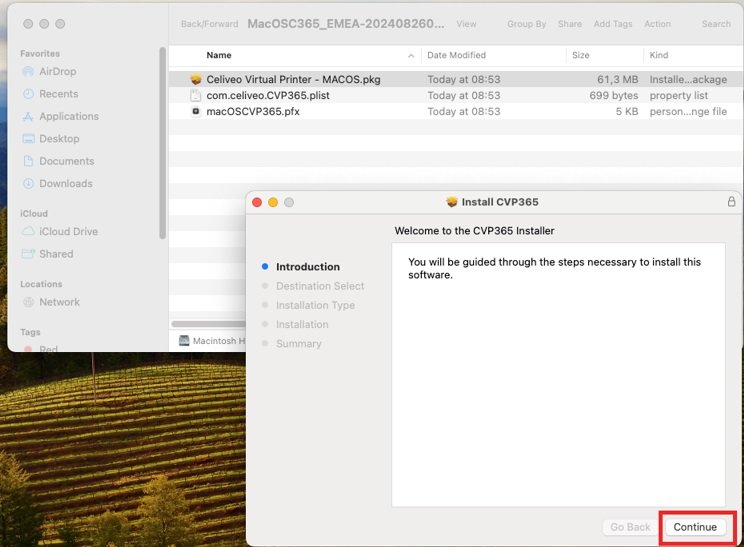
Task: Open Downloads in Finder sidebar
Action: [66, 184]
